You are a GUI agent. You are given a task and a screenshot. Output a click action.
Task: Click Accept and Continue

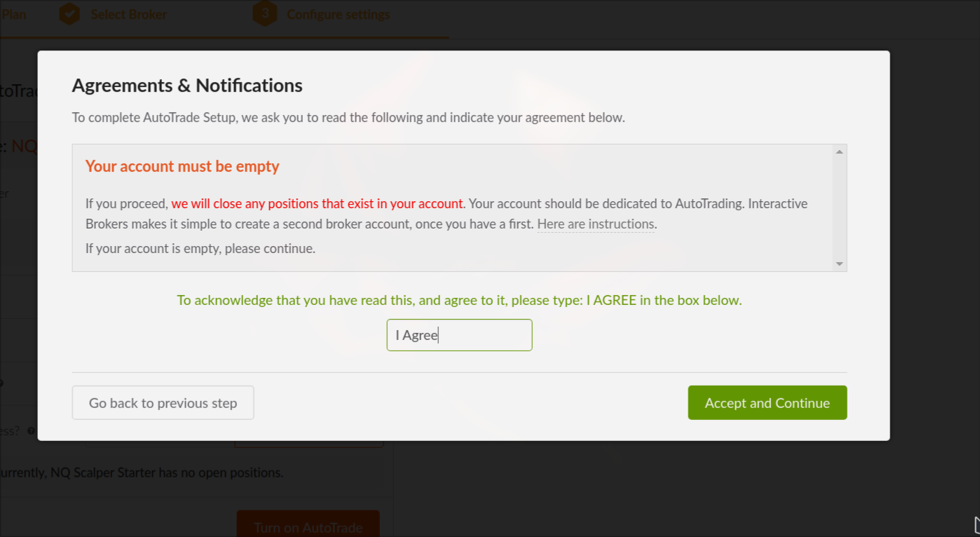767,403
